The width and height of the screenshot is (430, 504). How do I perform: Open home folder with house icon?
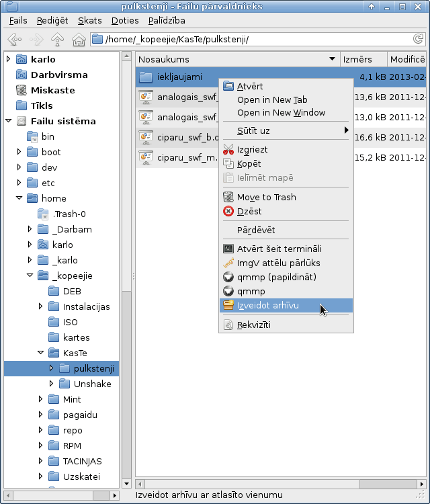(x=79, y=40)
